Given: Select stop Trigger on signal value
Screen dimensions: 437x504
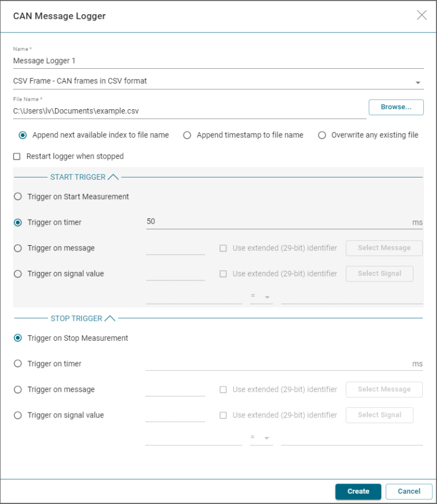Looking at the screenshot, I should 18,415.
